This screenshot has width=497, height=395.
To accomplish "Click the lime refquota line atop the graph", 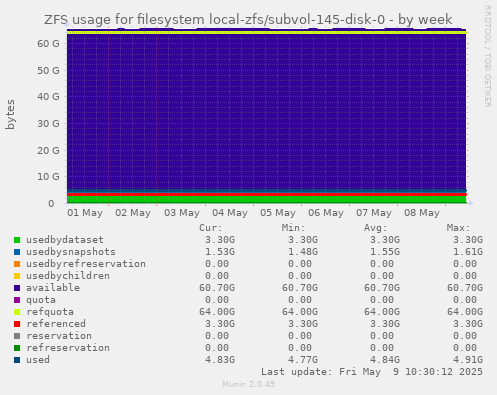I will pyautogui.click(x=267, y=32).
